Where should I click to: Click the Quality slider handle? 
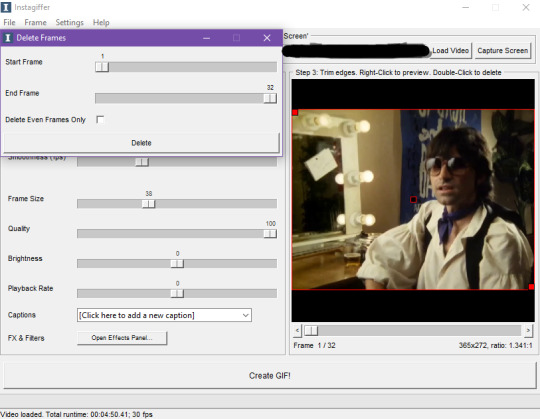(270, 234)
